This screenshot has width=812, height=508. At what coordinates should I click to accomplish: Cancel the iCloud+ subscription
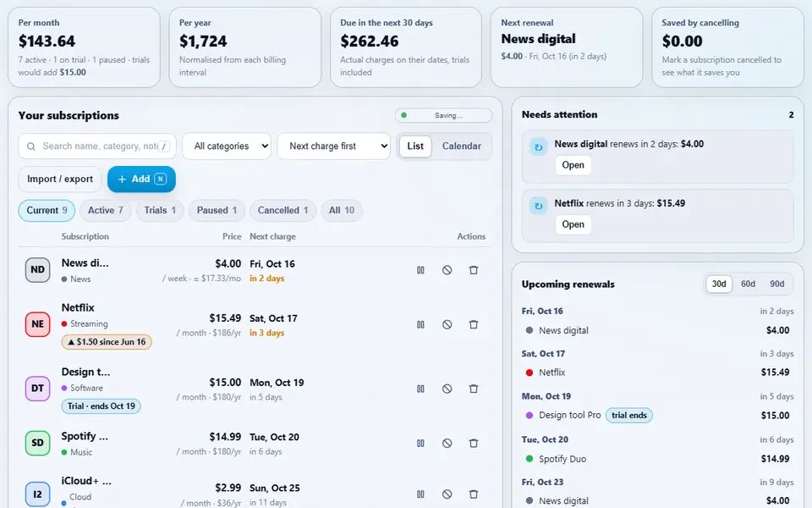(x=447, y=494)
